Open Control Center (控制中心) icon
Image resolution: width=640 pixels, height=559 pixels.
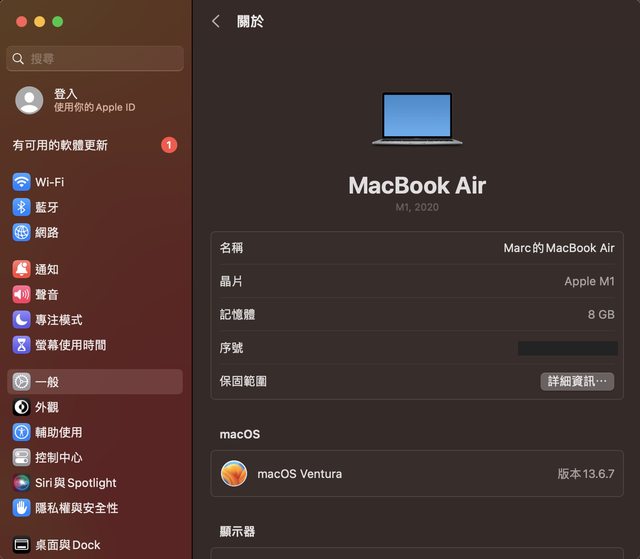(21, 458)
